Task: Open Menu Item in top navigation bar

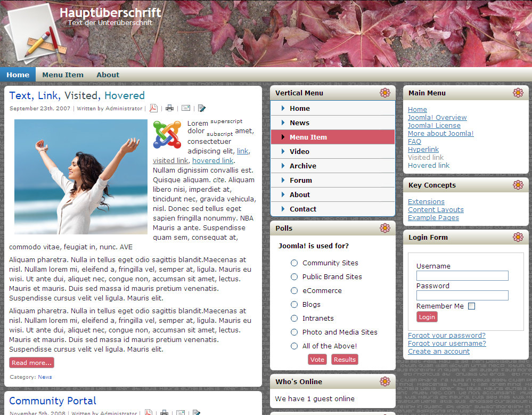Action: point(63,75)
